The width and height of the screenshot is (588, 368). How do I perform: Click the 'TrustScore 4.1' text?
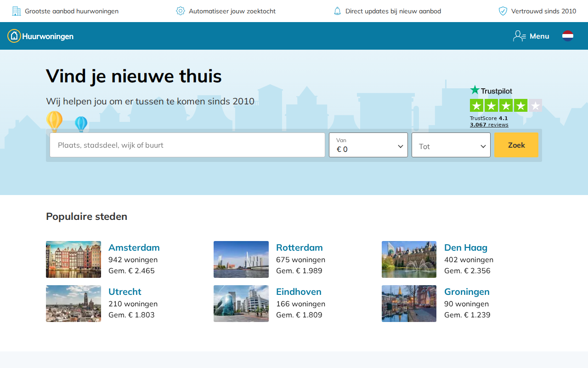click(x=489, y=118)
